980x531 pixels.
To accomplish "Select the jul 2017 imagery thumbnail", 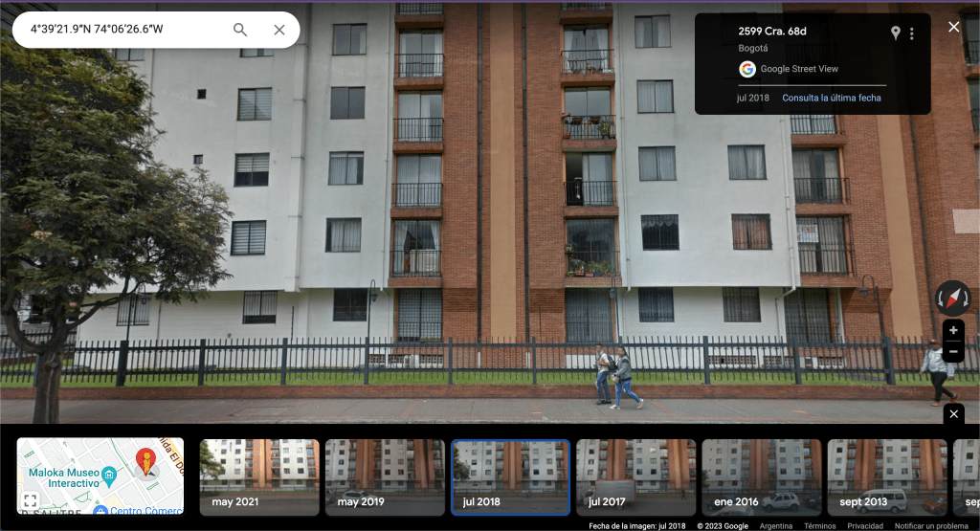I will coord(635,476).
